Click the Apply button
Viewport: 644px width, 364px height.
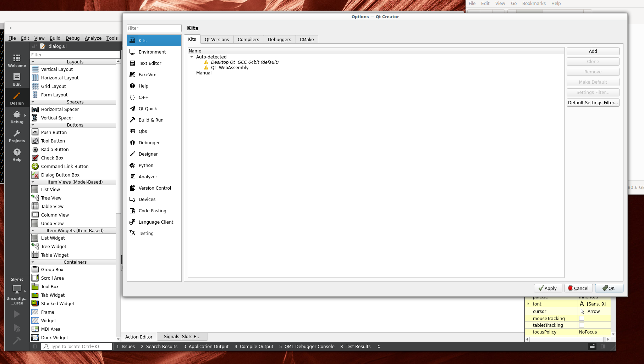548,288
